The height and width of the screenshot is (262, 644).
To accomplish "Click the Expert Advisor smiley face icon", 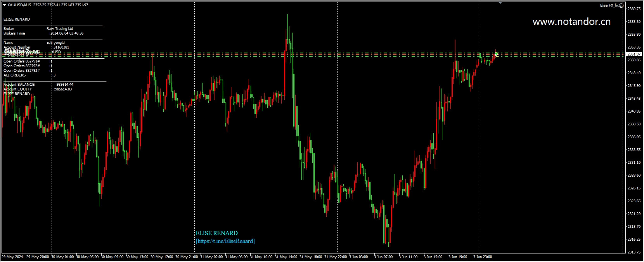I will (x=621, y=5).
